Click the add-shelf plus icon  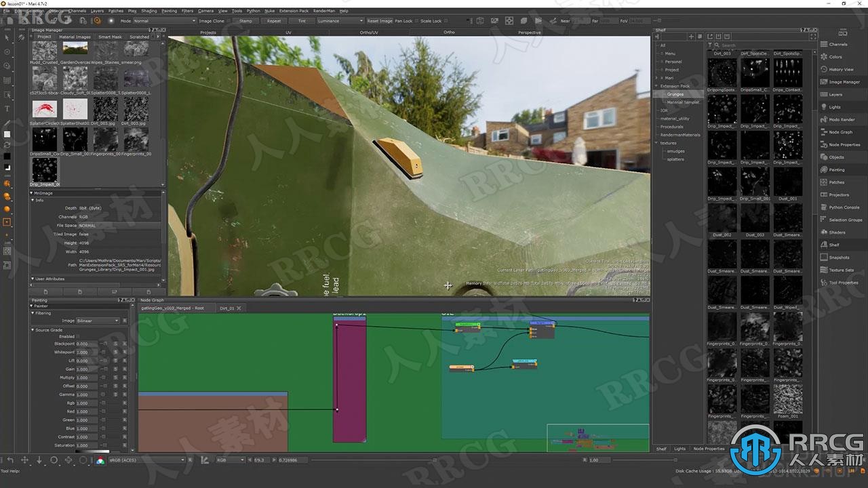coord(691,37)
